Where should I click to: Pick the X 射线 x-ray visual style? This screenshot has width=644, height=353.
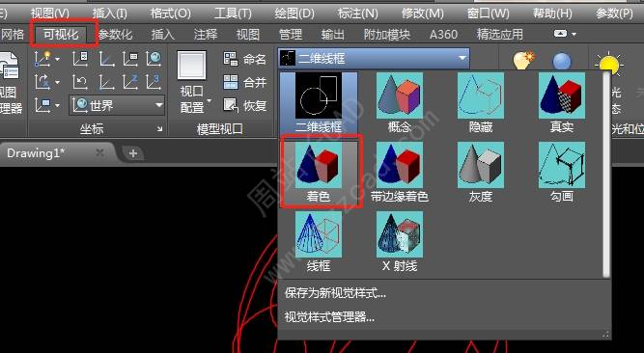[x=400, y=242]
